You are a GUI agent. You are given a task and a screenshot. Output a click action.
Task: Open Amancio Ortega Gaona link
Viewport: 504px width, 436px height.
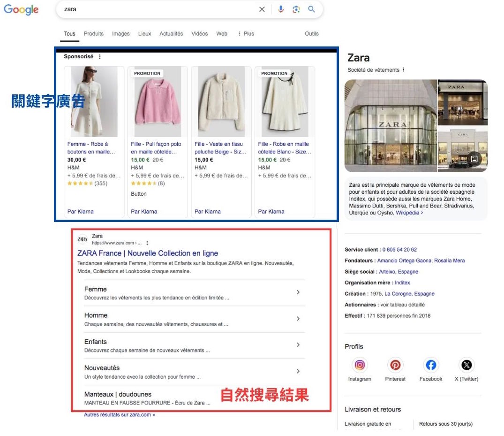point(404,260)
